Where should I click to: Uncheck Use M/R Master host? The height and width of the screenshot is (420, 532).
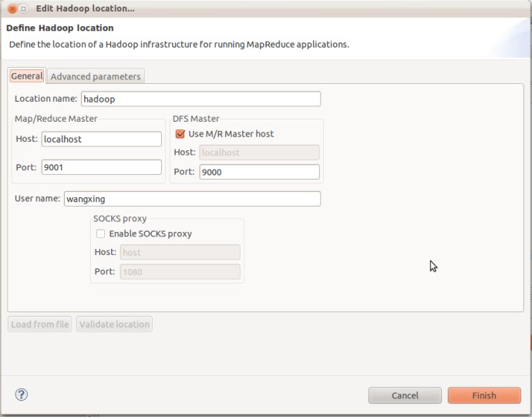click(180, 133)
